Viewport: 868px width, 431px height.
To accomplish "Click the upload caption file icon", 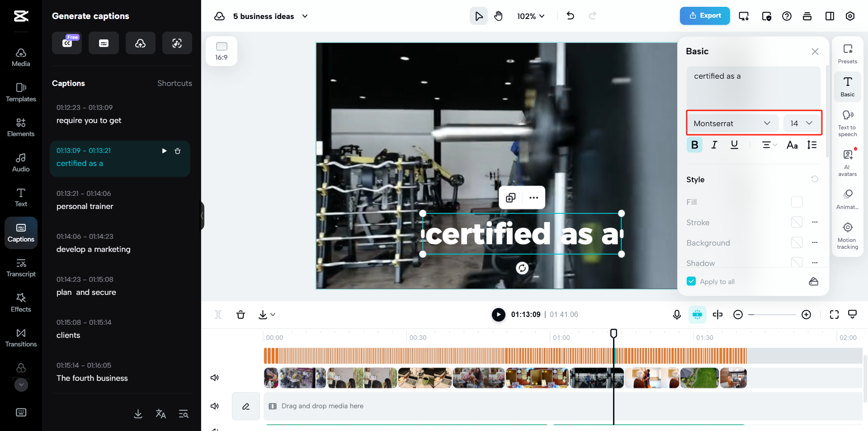I will click(x=141, y=43).
